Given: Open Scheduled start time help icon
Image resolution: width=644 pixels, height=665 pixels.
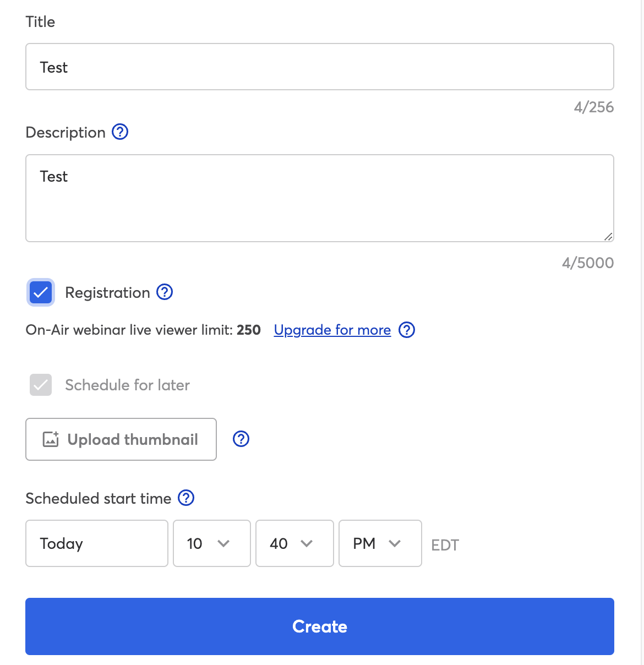Looking at the screenshot, I should (x=187, y=498).
